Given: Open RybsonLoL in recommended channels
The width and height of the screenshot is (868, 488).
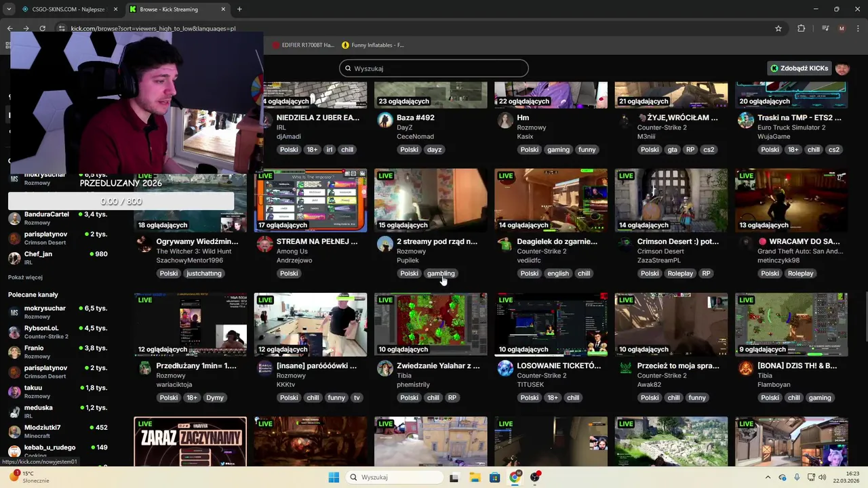Looking at the screenshot, I should [x=58, y=332].
